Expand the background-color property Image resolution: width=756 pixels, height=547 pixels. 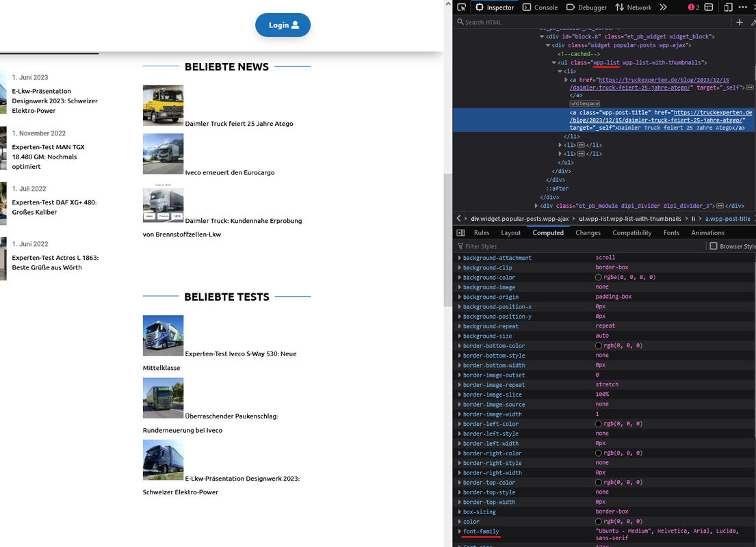pyautogui.click(x=460, y=278)
